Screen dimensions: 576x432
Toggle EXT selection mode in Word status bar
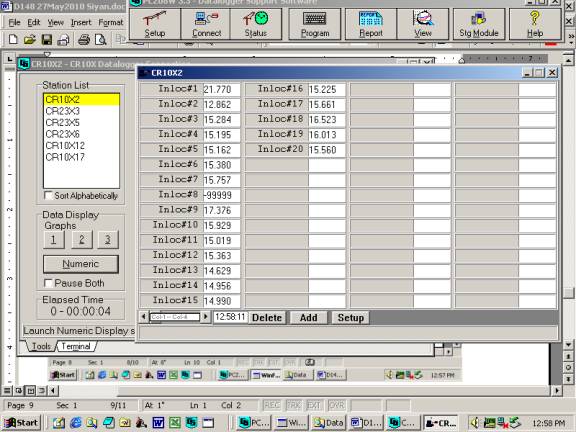(314, 405)
